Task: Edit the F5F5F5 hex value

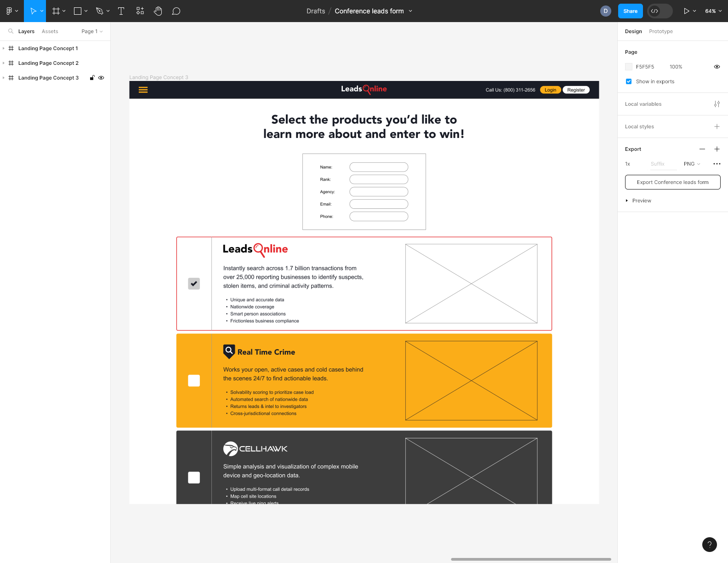Action: pos(645,67)
